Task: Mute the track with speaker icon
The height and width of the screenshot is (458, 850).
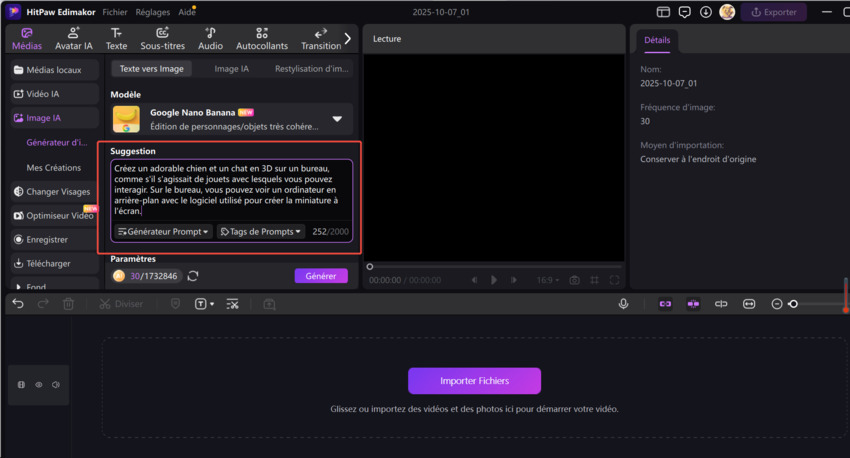Action: [x=56, y=384]
